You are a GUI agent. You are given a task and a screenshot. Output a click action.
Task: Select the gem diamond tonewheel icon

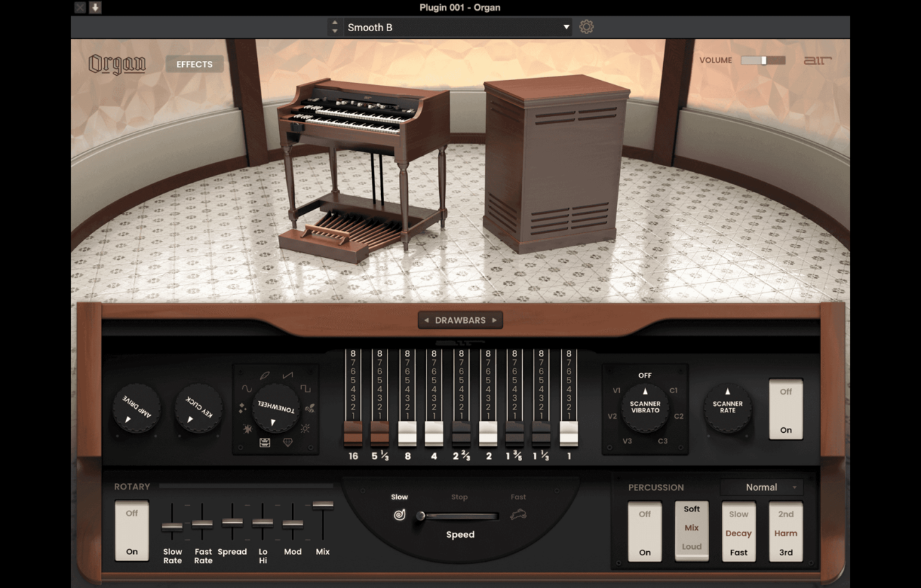coord(288,442)
